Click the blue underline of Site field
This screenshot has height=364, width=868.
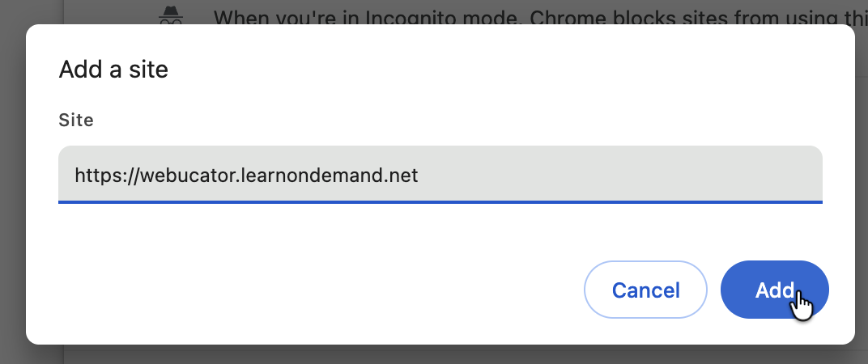tap(440, 201)
